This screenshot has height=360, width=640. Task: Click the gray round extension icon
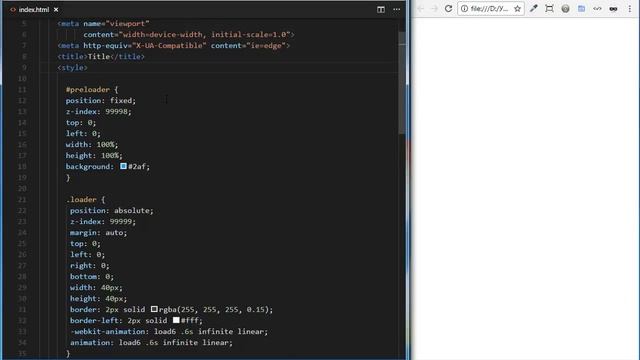(x=565, y=9)
